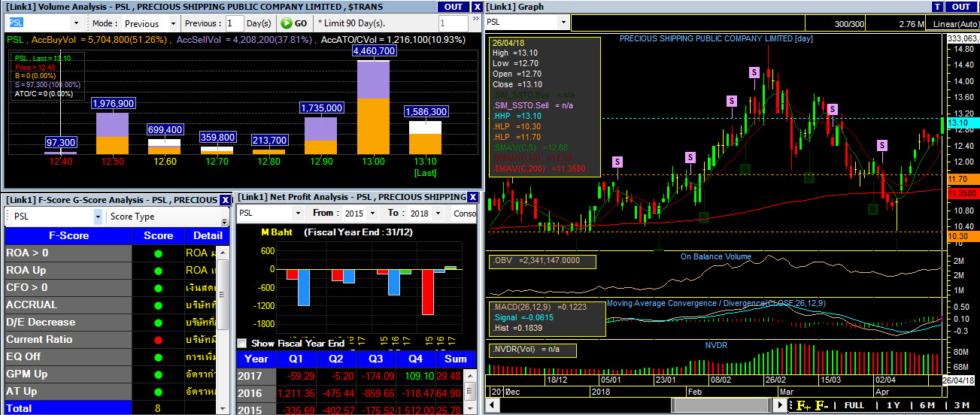Click the NVDR(Vol) value box
The height and width of the screenshot is (415, 980).
click(x=532, y=350)
